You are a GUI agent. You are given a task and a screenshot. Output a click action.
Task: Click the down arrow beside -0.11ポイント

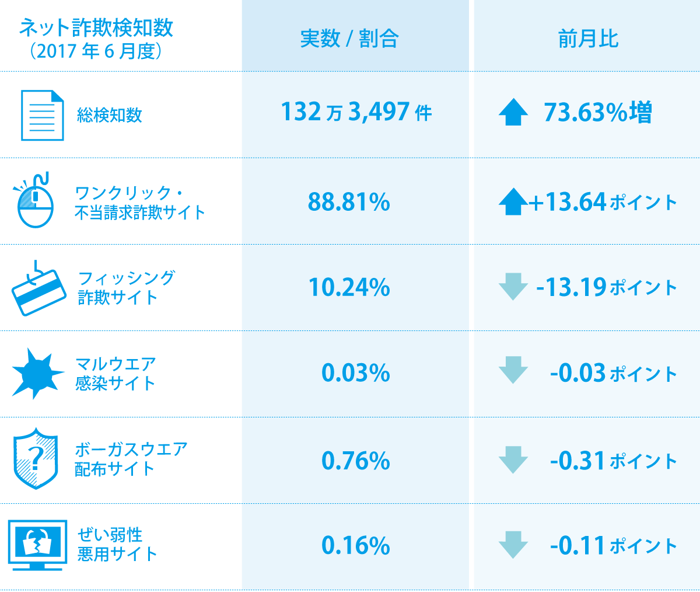(x=513, y=545)
